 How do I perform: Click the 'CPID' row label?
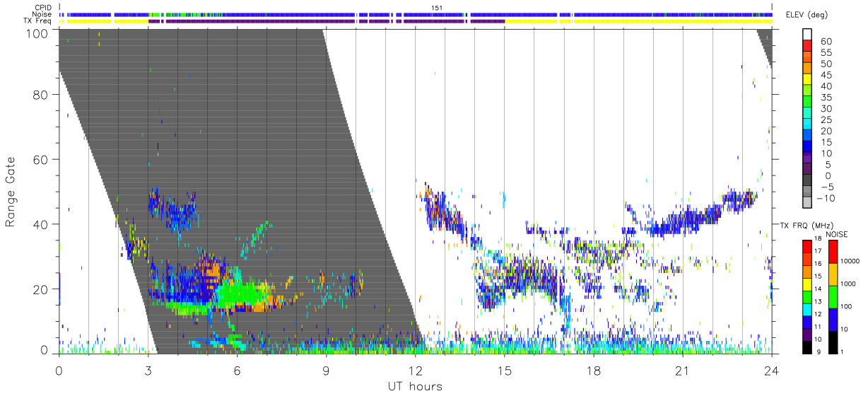tap(45, 7)
